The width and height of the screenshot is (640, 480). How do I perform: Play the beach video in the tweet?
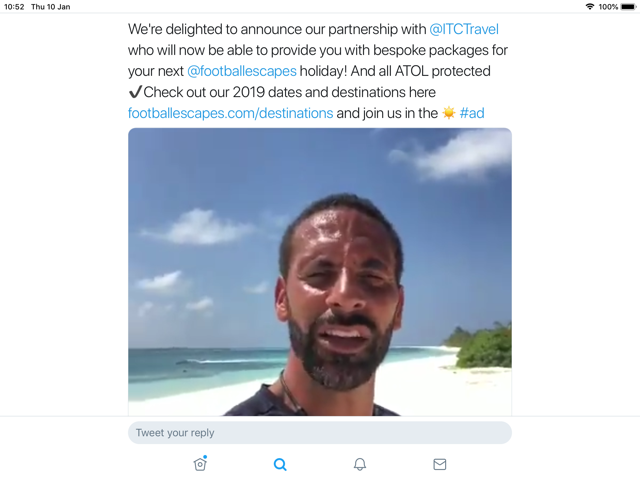320,272
